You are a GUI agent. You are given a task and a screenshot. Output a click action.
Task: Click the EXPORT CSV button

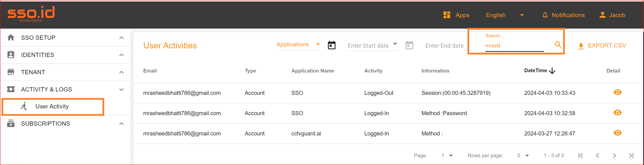pyautogui.click(x=602, y=46)
